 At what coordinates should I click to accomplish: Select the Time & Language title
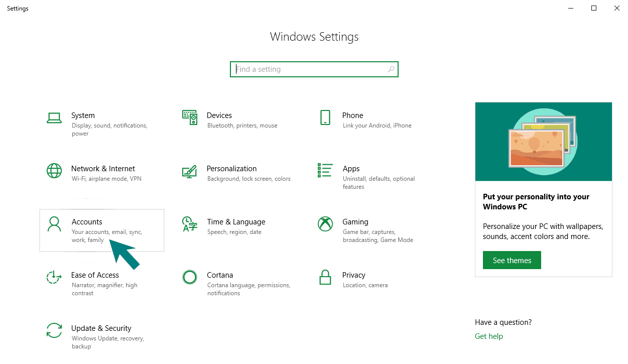click(236, 222)
